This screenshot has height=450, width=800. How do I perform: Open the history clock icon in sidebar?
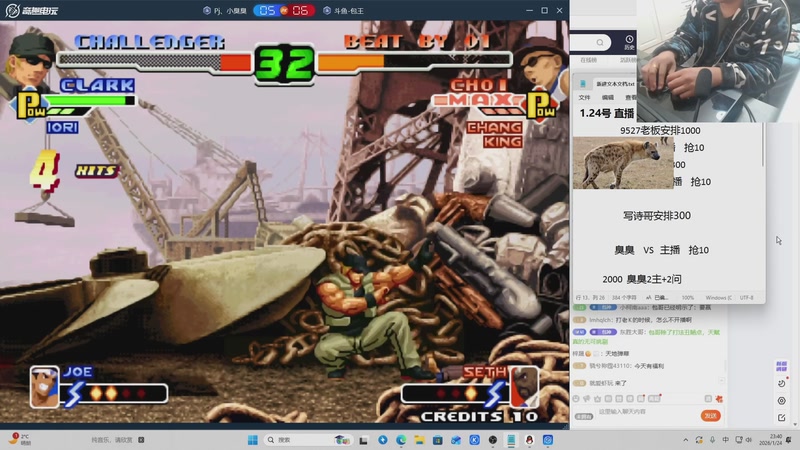pos(781,384)
